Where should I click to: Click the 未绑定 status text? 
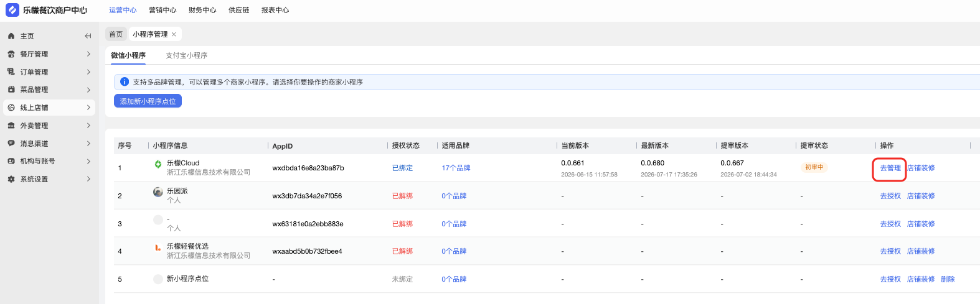(402, 279)
